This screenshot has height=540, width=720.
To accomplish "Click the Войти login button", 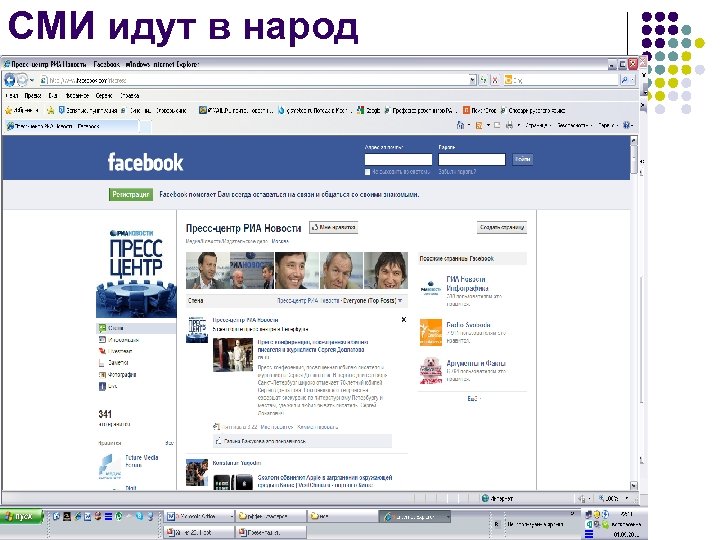I will pos(523,159).
